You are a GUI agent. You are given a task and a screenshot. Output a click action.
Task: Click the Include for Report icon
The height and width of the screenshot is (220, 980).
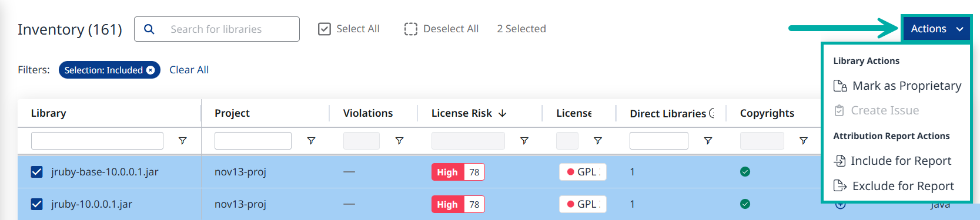point(840,161)
